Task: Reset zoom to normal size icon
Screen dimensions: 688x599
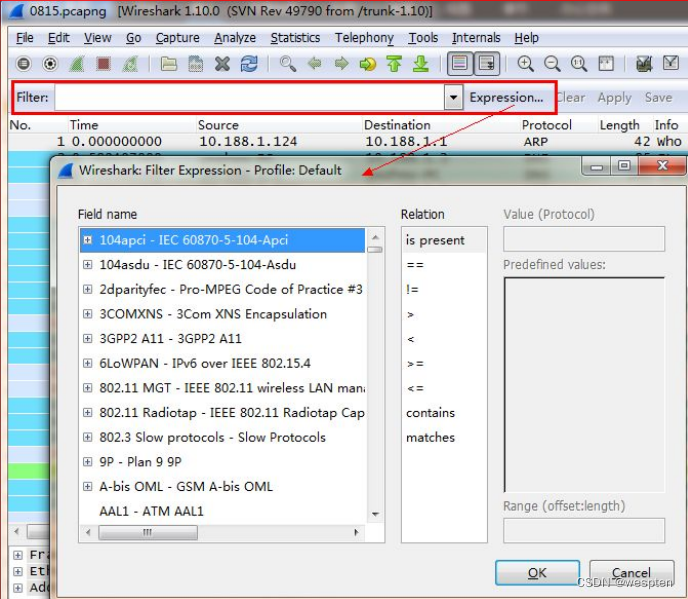Action: click(579, 64)
